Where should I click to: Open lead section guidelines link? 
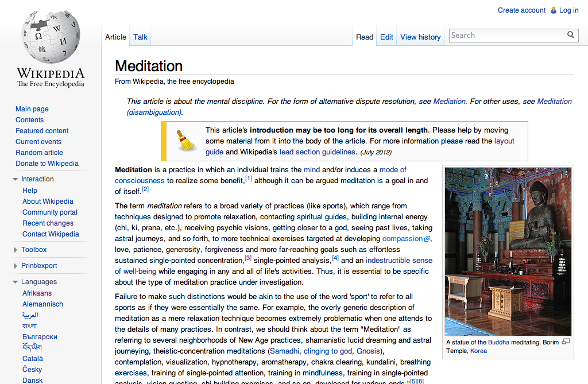tap(317, 152)
